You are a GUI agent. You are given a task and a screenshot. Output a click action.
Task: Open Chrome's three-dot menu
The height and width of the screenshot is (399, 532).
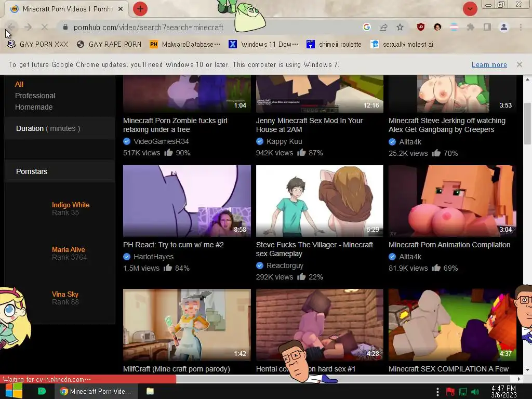click(521, 27)
